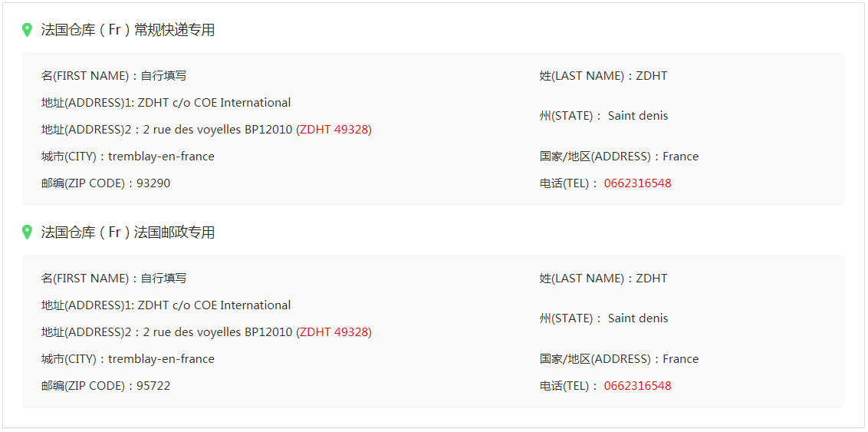Image resolution: width=868 pixels, height=432 pixels.
Task: Click ZIP code 95722 text
Action: click(153, 386)
